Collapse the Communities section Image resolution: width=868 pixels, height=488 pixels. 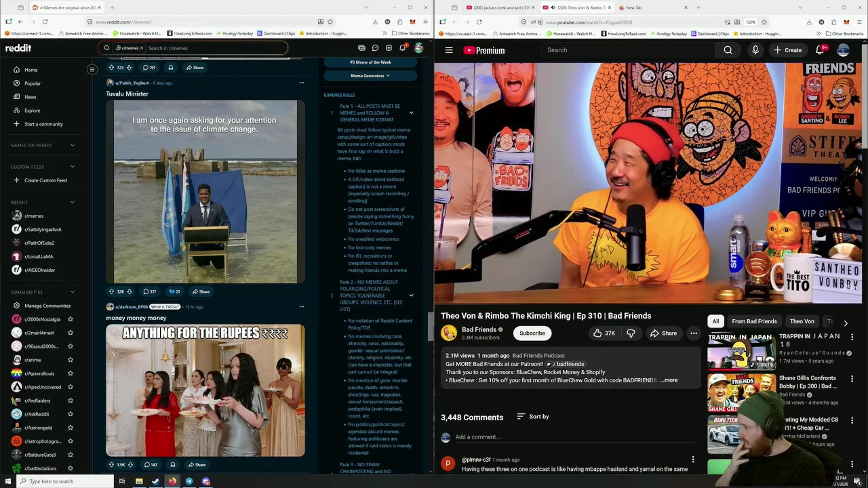[x=73, y=292]
